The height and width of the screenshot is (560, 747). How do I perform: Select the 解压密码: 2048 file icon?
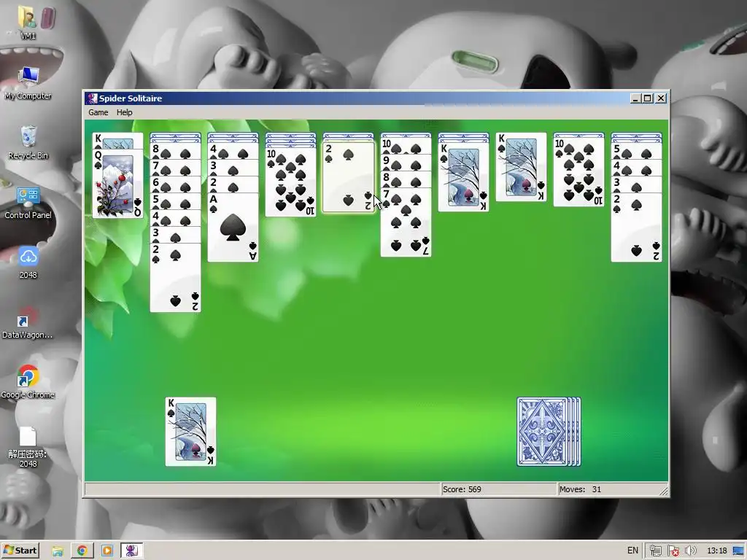click(28, 447)
